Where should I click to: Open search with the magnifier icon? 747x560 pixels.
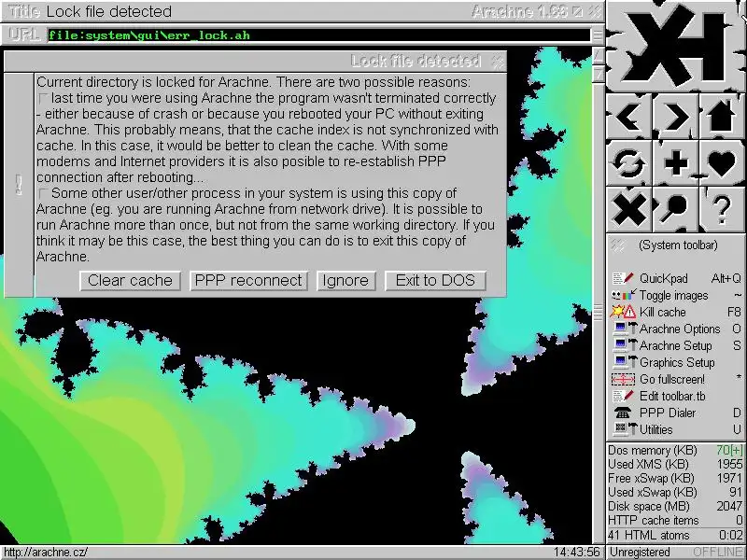pos(675,209)
